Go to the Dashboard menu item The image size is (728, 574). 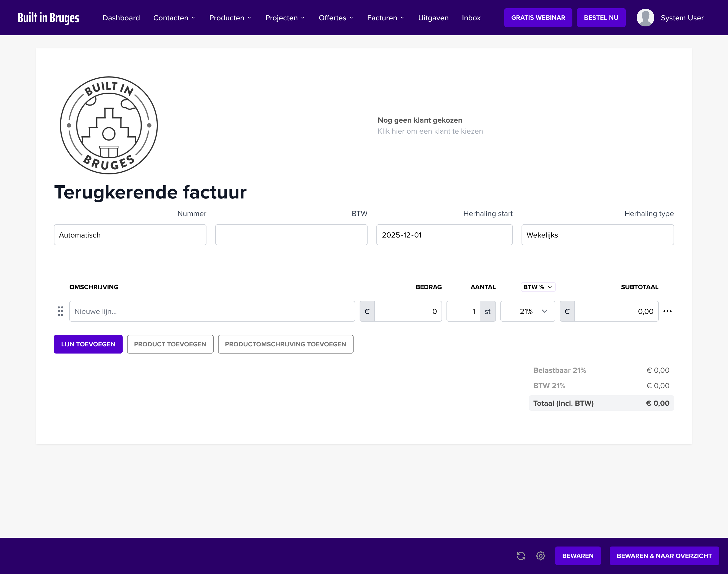tap(121, 18)
